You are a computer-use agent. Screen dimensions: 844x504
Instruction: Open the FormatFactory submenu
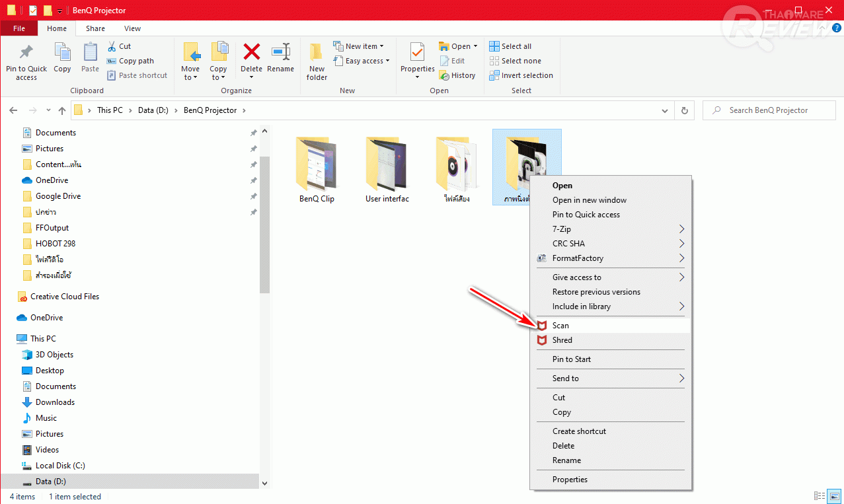[x=611, y=258]
